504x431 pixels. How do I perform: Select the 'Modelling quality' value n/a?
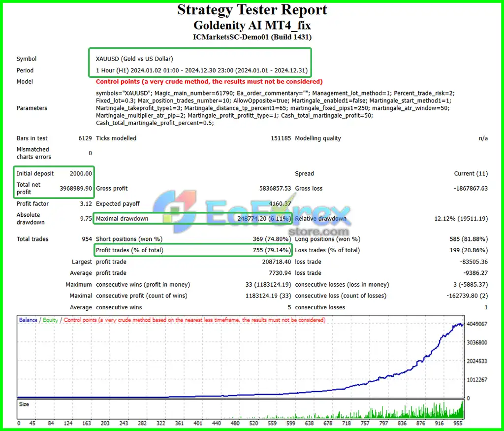483,138
